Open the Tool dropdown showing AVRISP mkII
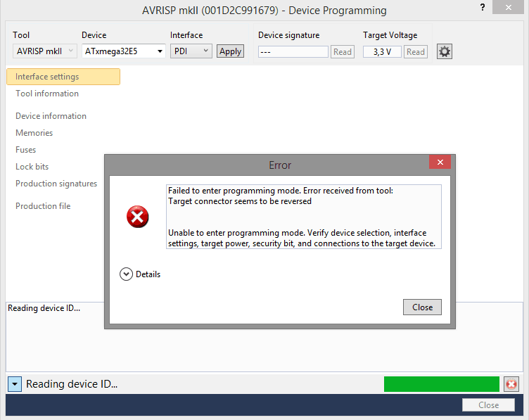529x420 pixels. pyautogui.click(x=45, y=51)
